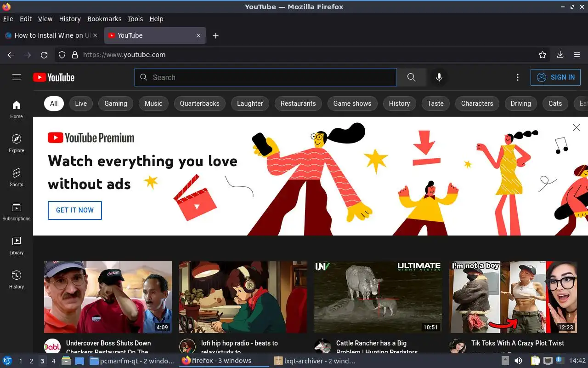This screenshot has height=368, width=588.
Task: Reload the page in Firefox
Action: (44, 55)
